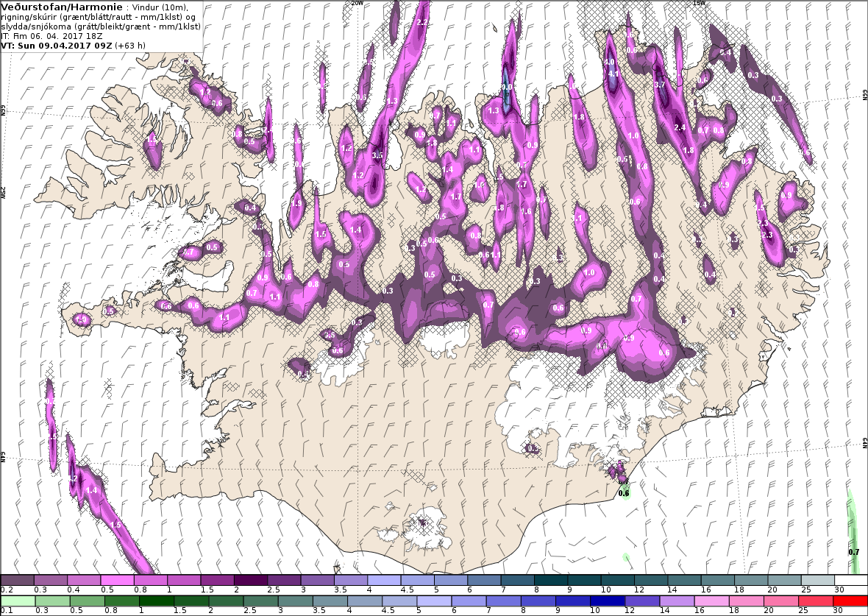Click the black 0.7 value on green rain band

(x=854, y=552)
